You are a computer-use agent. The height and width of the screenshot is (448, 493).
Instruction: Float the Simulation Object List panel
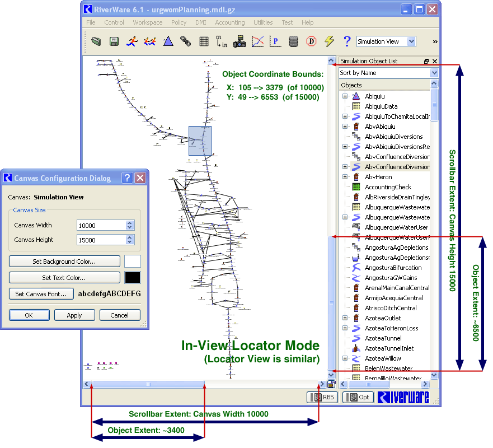(x=426, y=62)
